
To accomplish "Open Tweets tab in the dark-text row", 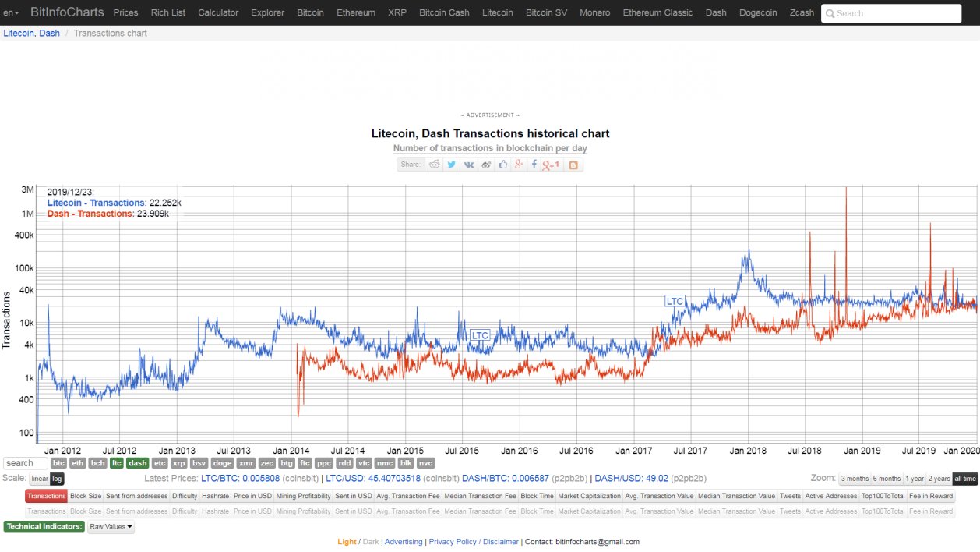I will click(790, 496).
